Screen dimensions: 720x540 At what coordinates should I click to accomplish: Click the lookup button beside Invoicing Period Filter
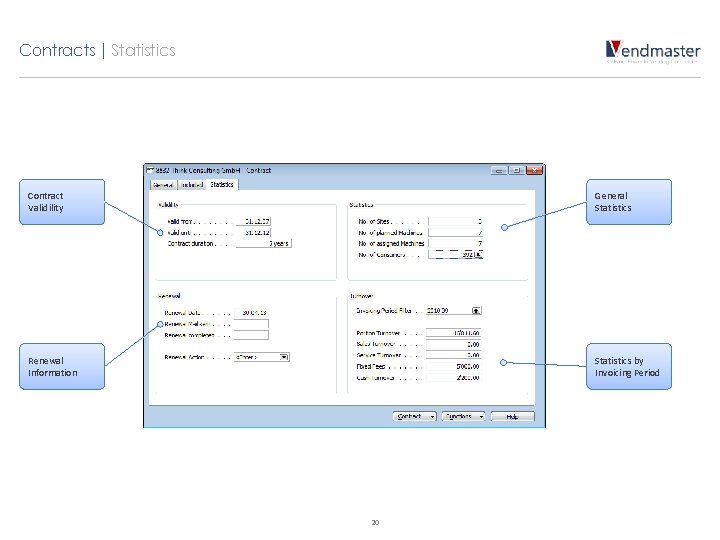[477, 311]
